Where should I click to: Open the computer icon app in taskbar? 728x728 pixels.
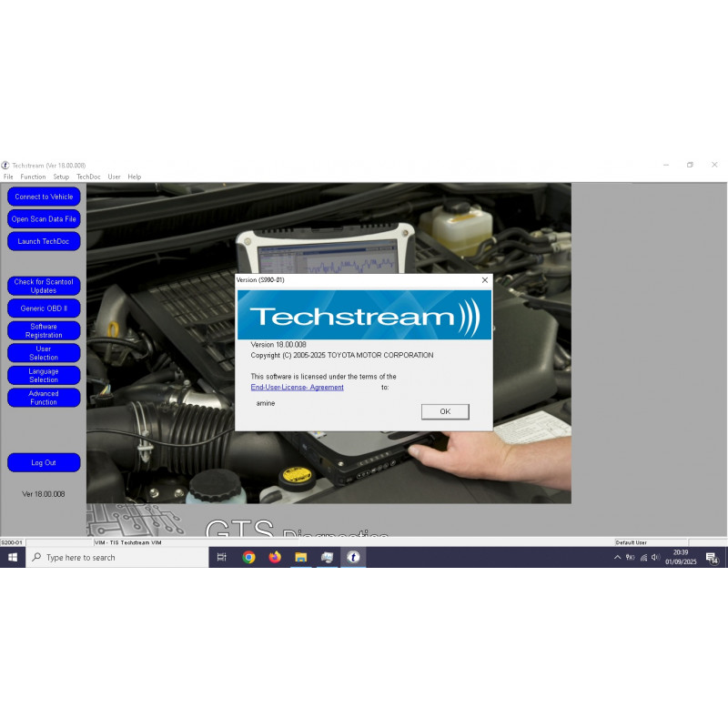pyautogui.click(x=327, y=557)
